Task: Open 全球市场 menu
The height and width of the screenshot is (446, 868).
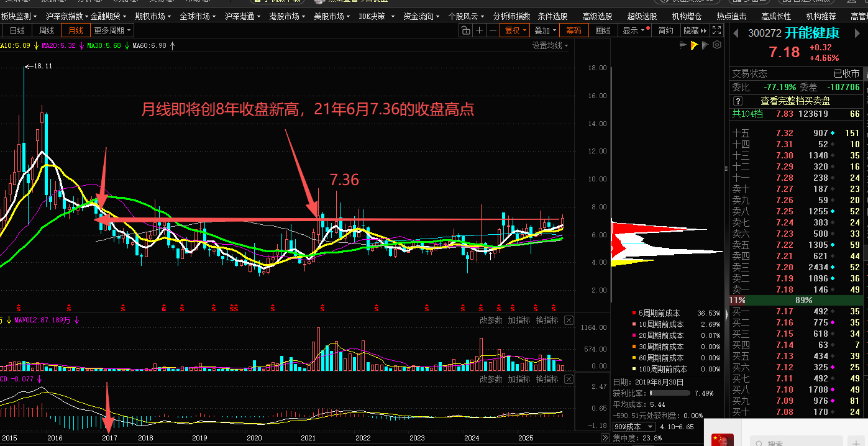Action: click(198, 16)
